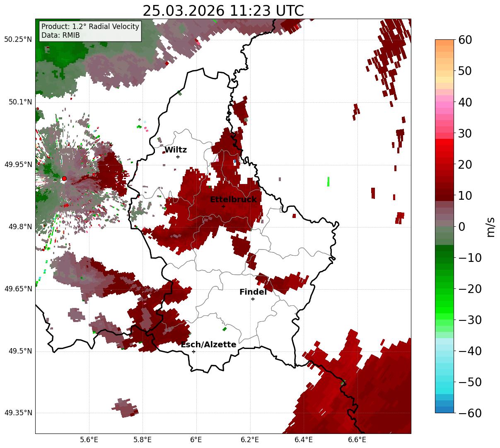The image size is (500, 448).
Task: Click the colorbar −20 tick value
Action: tap(470, 288)
